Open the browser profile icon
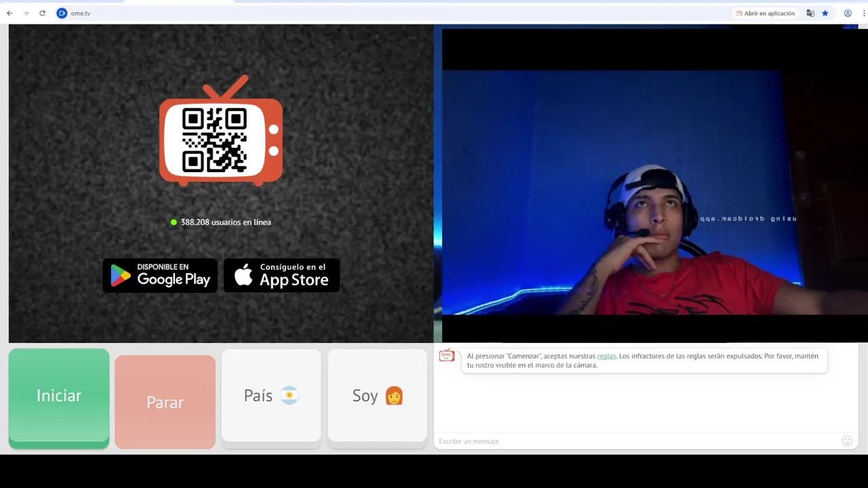 (848, 13)
